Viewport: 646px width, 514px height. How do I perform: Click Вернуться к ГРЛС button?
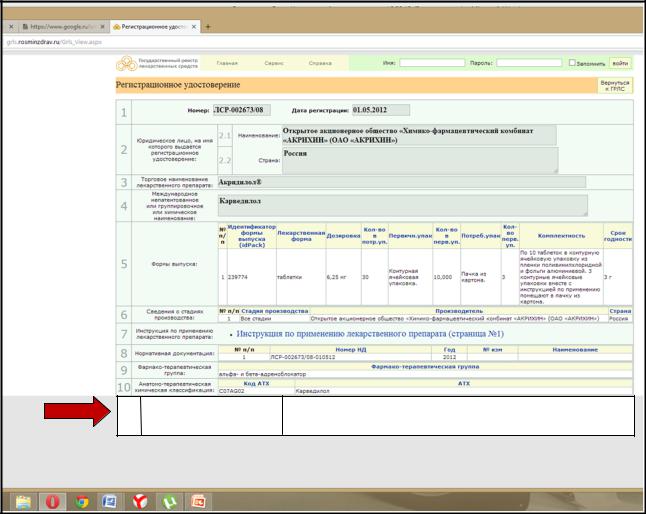click(x=615, y=86)
